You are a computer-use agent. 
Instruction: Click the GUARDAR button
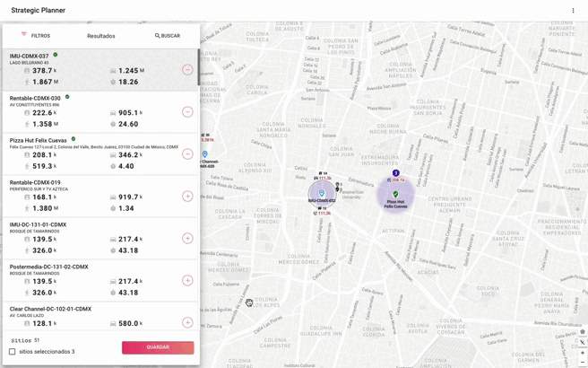coord(158,347)
